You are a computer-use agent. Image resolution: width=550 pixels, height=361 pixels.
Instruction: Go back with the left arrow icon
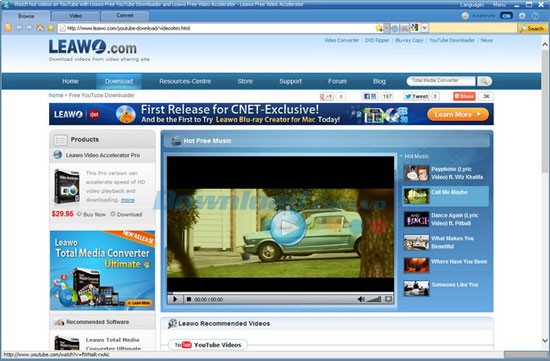click(x=19, y=28)
